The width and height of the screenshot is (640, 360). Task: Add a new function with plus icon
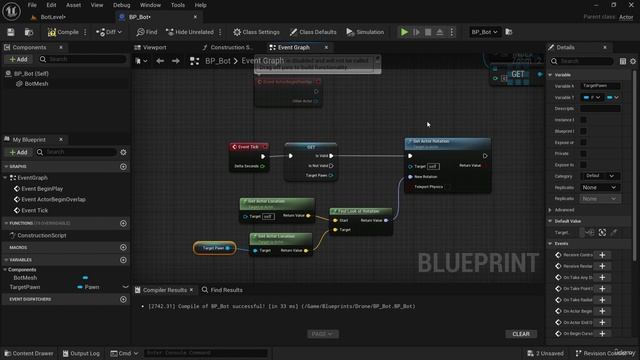click(x=123, y=223)
